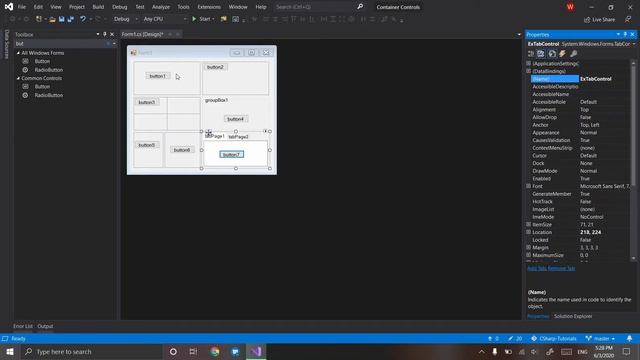Image resolution: width=640 pixels, height=360 pixels.
Task: Select the Alphabetical sort icon in Properties
Action: (541, 54)
